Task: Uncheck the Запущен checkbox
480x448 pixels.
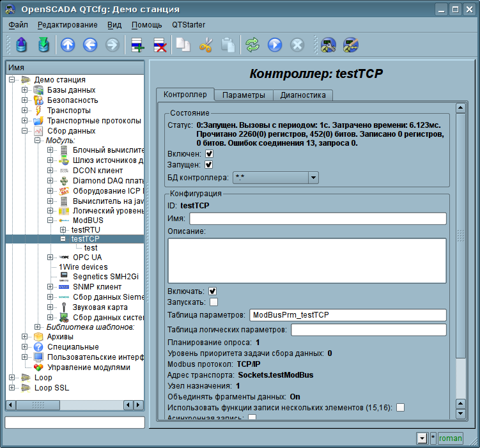Action: [x=209, y=165]
